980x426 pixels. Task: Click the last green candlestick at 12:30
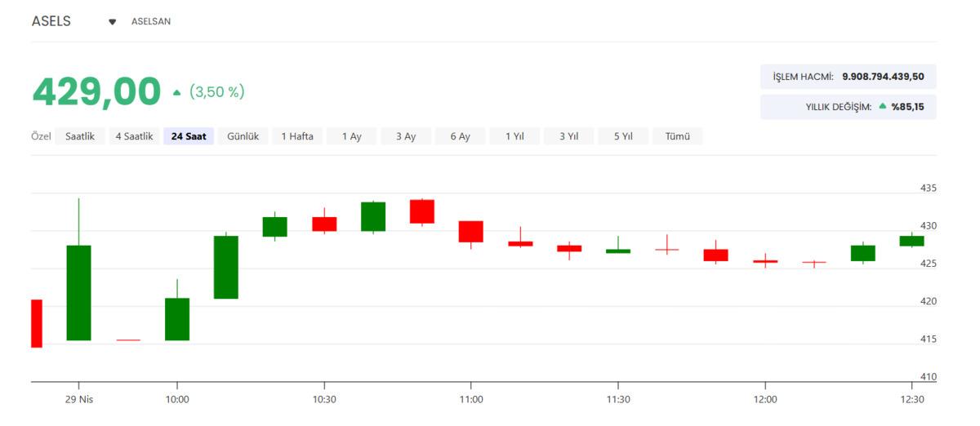911,241
